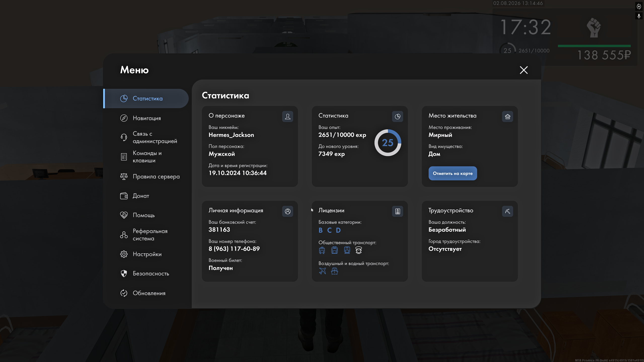
Task: Open the Помощь section
Action: click(146, 215)
